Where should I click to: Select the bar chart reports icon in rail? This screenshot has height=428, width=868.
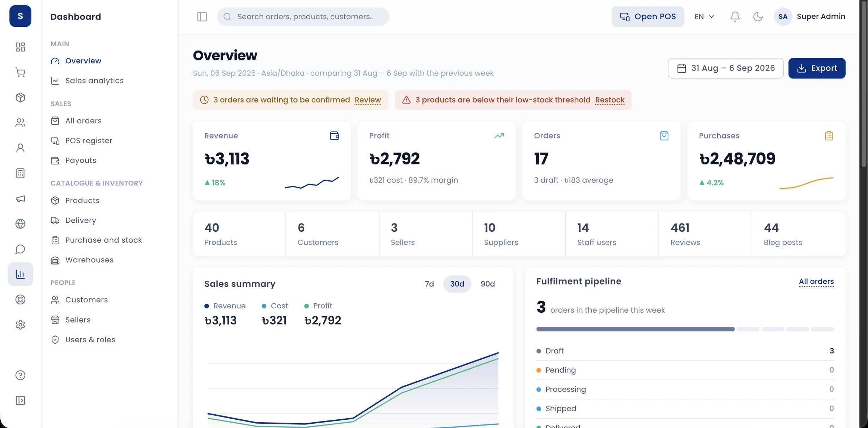[x=20, y=274]
